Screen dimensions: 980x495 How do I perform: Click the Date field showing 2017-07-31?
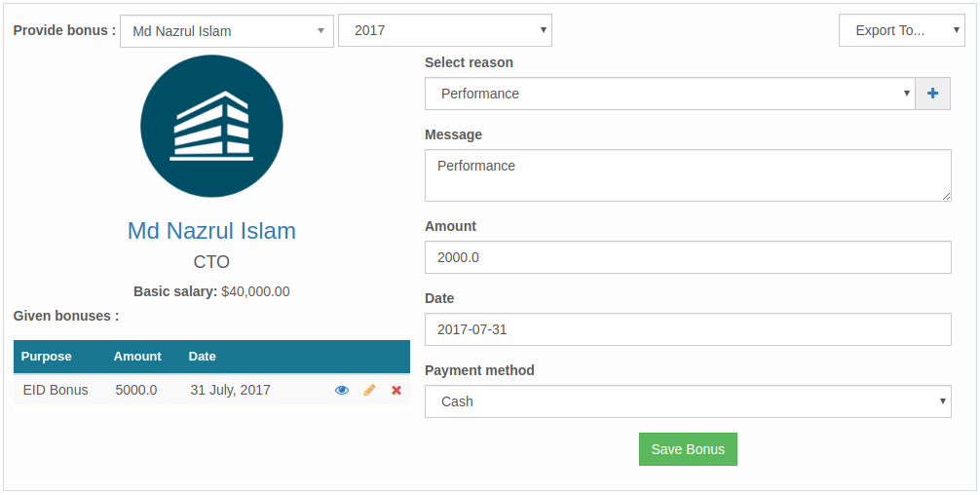click(x=687, y=329)
